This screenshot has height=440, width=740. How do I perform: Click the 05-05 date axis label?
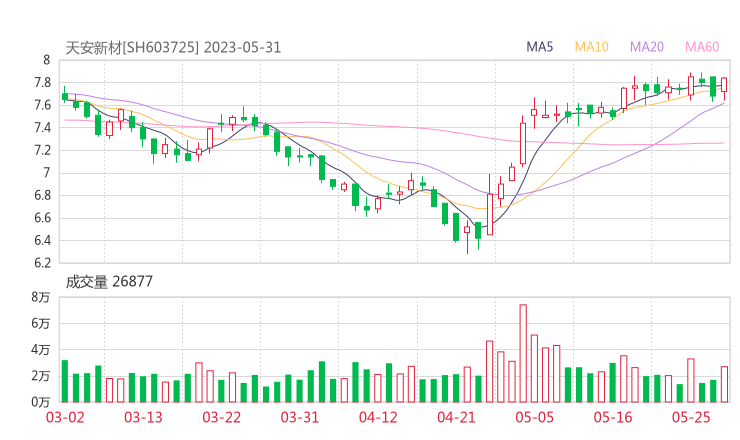(535, 417)
